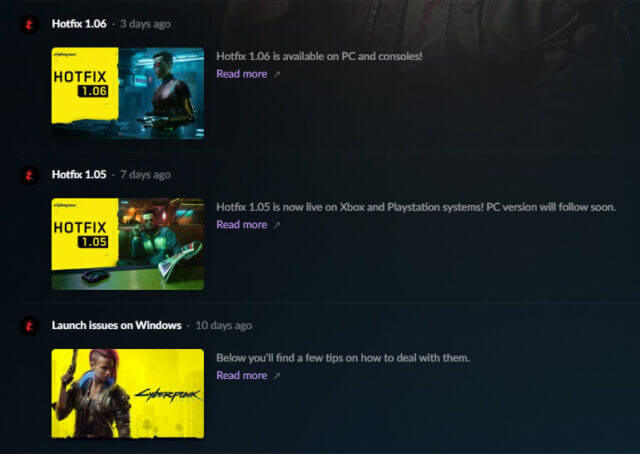Image resolution: width=640 pixels, height=454 pixels.
Task: Open the Hotfix 1.05 news title
Action: pos(79,174)
